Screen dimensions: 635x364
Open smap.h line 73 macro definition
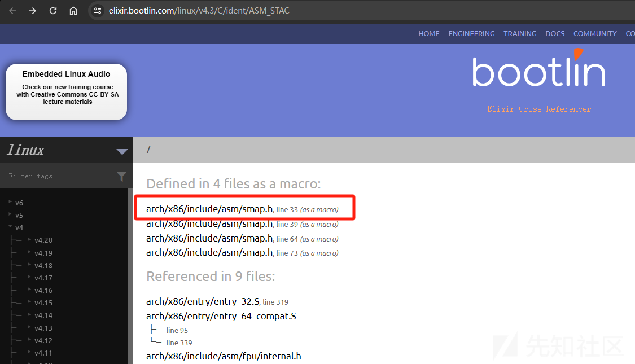coord(242,253)
